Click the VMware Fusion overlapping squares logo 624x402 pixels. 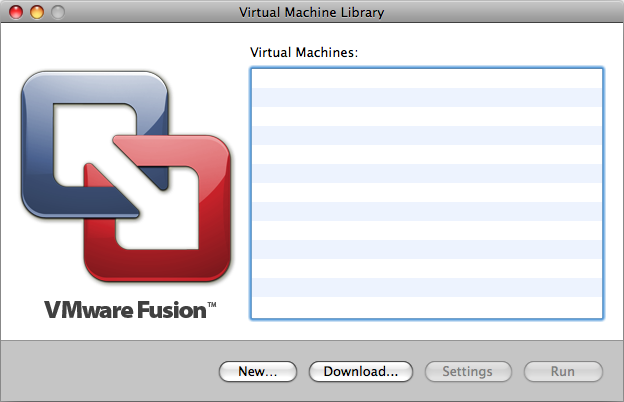[126, 176]
